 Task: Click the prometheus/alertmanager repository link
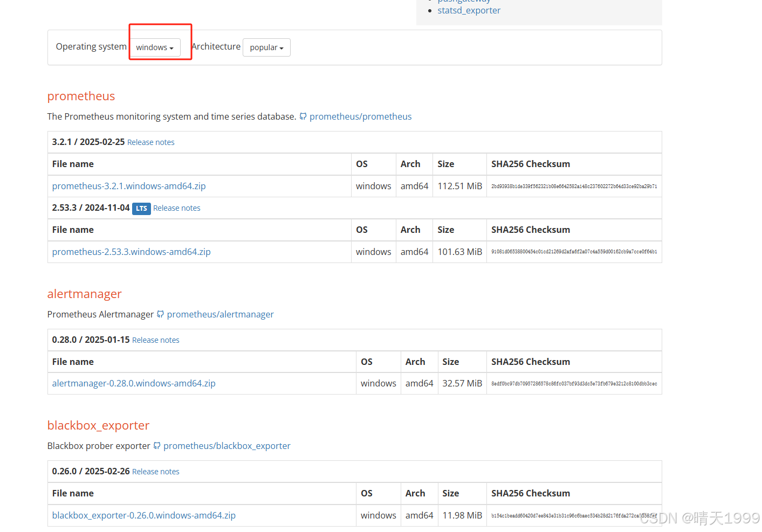(220, 314)
